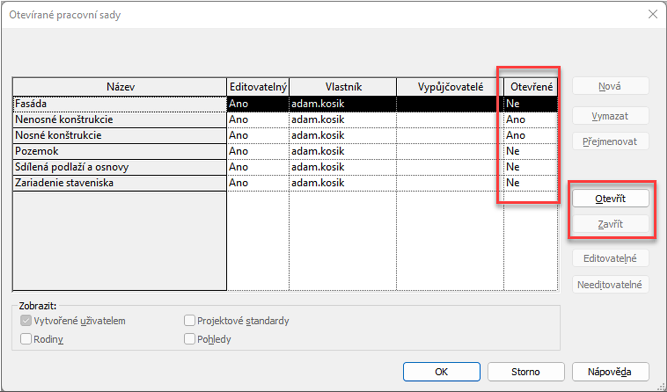This screenshot has height=392, width=667.
Task: Click adam.kosik owner in Fasáda row
Action: [343, 104]
